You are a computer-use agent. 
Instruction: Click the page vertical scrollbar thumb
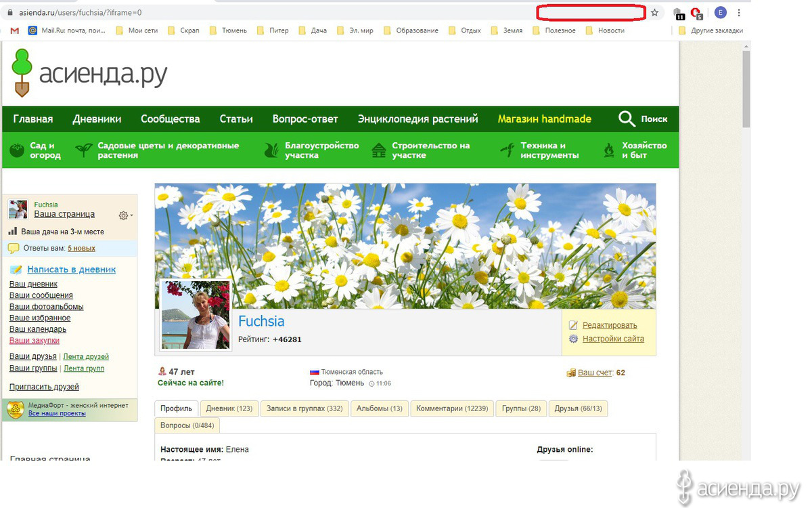(746, 88)
